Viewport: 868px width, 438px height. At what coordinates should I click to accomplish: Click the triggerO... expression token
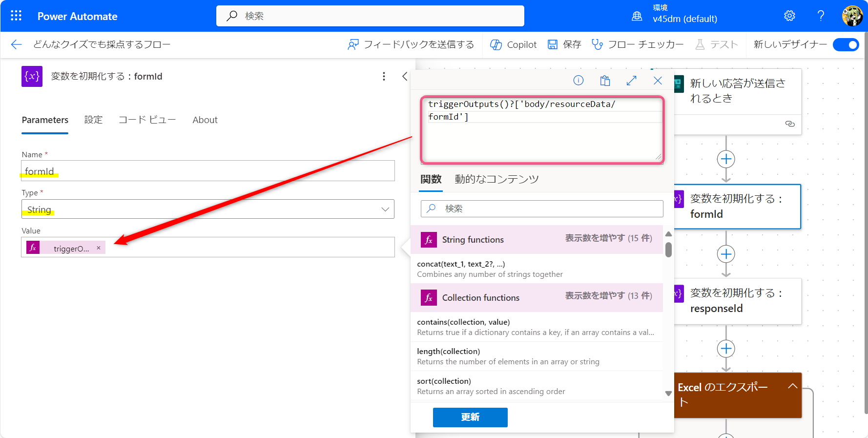click(x=66, y=248)
